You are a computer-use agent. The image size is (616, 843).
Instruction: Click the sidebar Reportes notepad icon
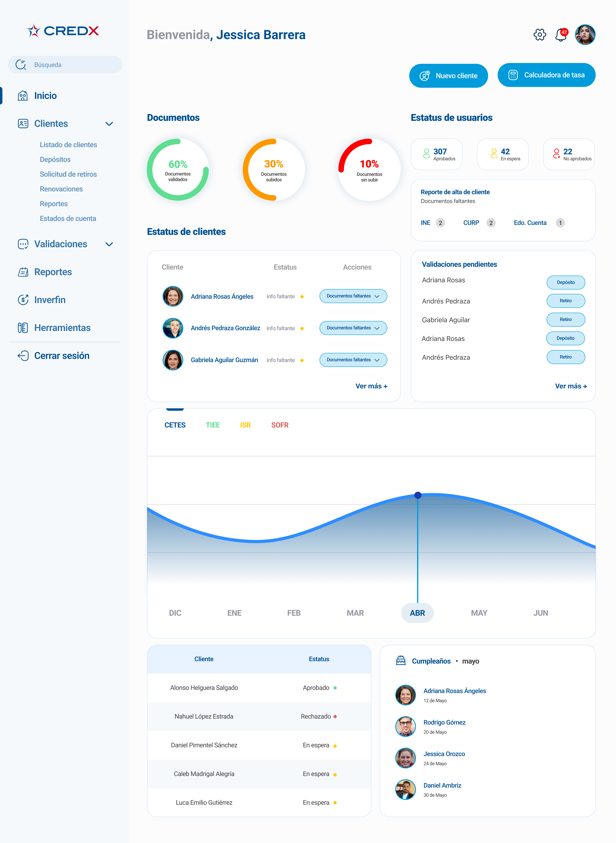[23, 272]
